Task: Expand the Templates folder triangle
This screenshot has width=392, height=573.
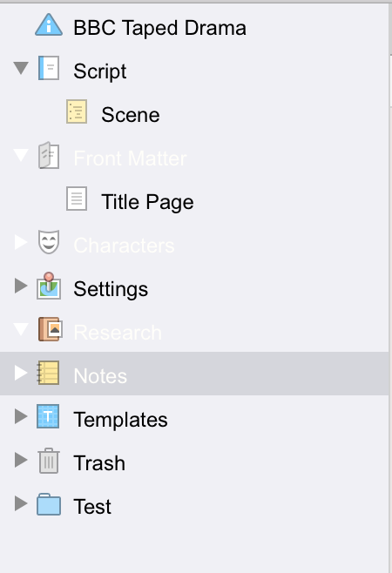Action: click(21, 416)
